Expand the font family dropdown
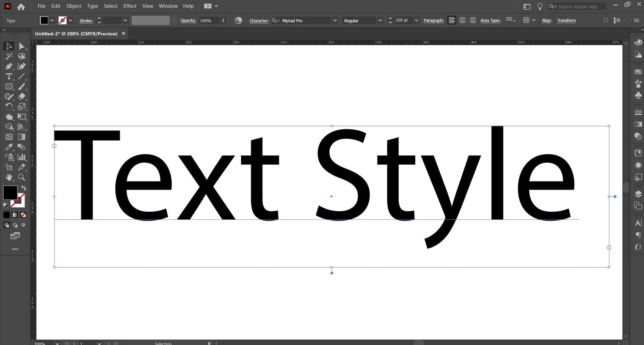Screen dimensions: 644x345 (335, 21)
